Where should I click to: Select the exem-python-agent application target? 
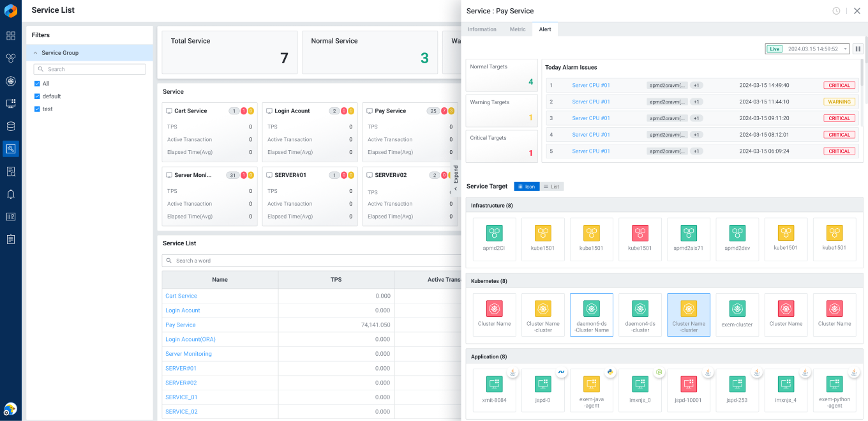[834, 390]
